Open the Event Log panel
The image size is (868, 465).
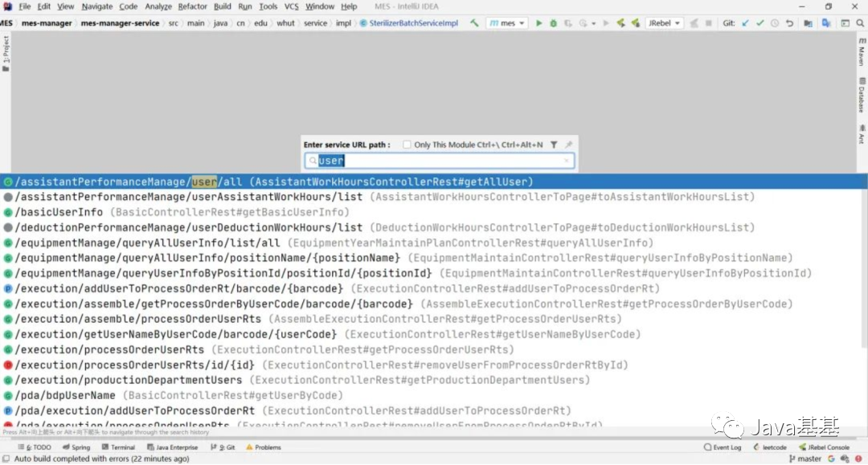coord(723,447)
